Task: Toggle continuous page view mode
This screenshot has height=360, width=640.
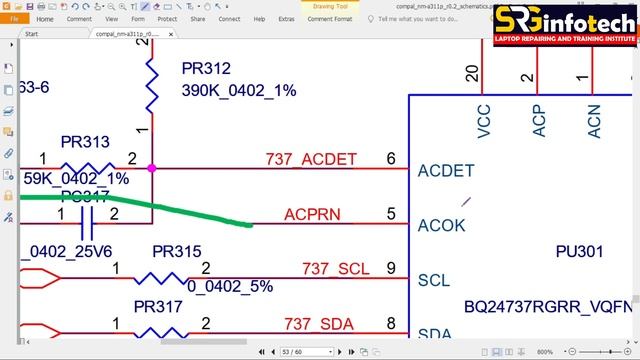Action: pyautogui.click(x=496, y=352)
